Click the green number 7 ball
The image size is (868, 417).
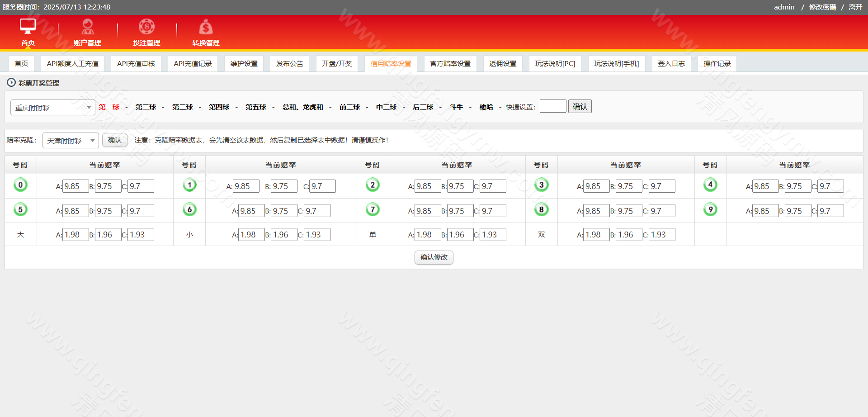(x=373, y=209)
